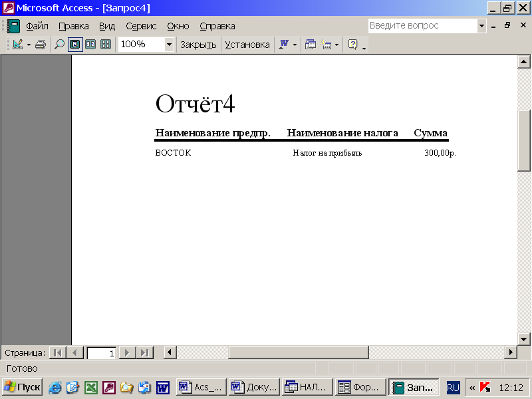Screen dimensions: 532x399
Task: Open the View button dropdown arrow
Action: click(29, 45)
